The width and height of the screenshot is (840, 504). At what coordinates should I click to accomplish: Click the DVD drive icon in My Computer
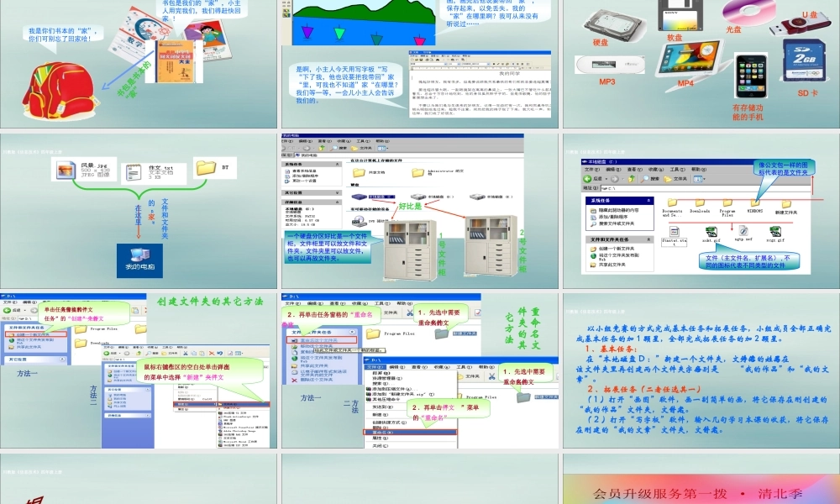coord(359,221)
